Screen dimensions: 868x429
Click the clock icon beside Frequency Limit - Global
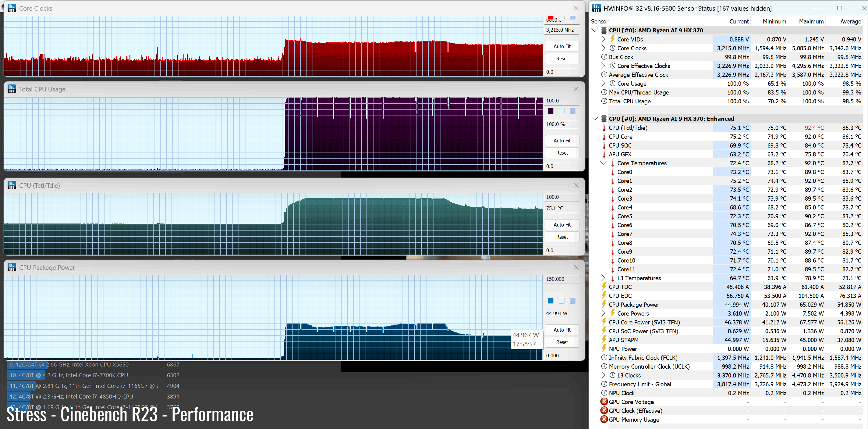click(604, 384)
